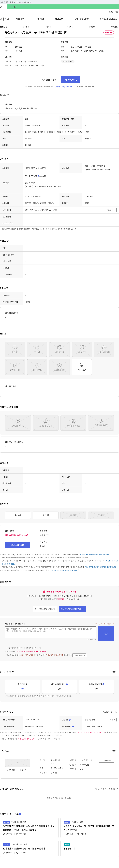Click the 건물 내부 경사로 facility icon
The image size is (119, 868).
(x=101, y=423)
